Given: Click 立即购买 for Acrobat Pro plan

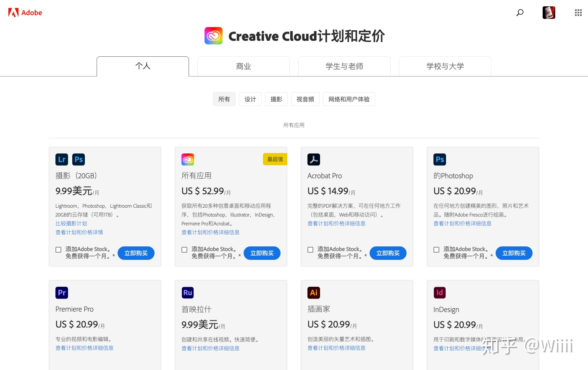Looking at the screenshot, I should [388, 253].
